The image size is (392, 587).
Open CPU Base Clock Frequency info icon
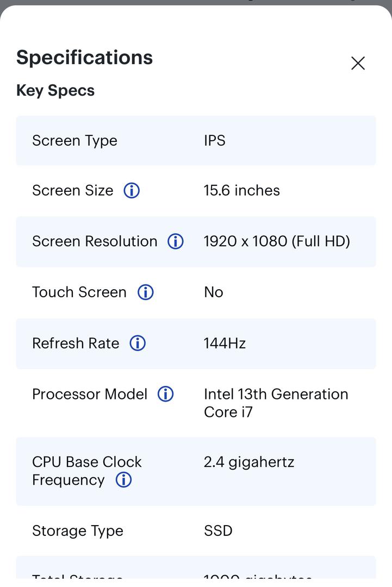[x=123, y=480]
